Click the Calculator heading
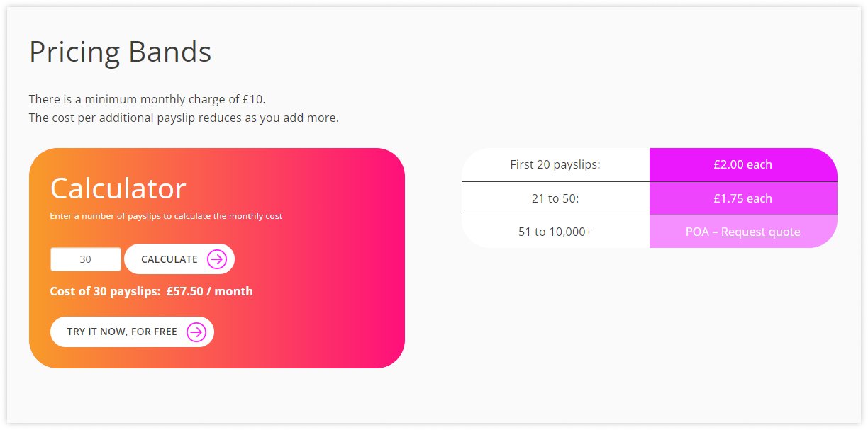Viewport: 868px width, 430px height. (x=118, y=188)
